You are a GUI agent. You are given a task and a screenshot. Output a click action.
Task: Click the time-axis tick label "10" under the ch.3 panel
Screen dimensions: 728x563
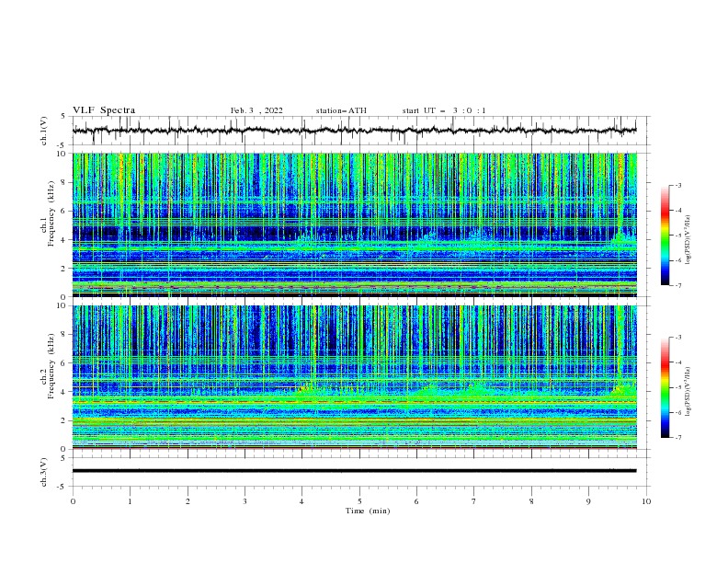click(x=646, y=501)
